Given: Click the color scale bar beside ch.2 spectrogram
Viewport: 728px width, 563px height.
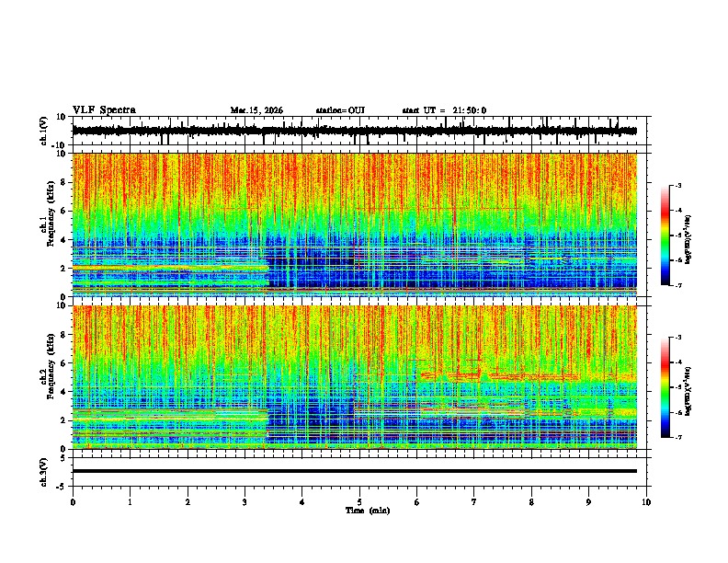Looking at the screenshot, I should [x=665, y=387].
